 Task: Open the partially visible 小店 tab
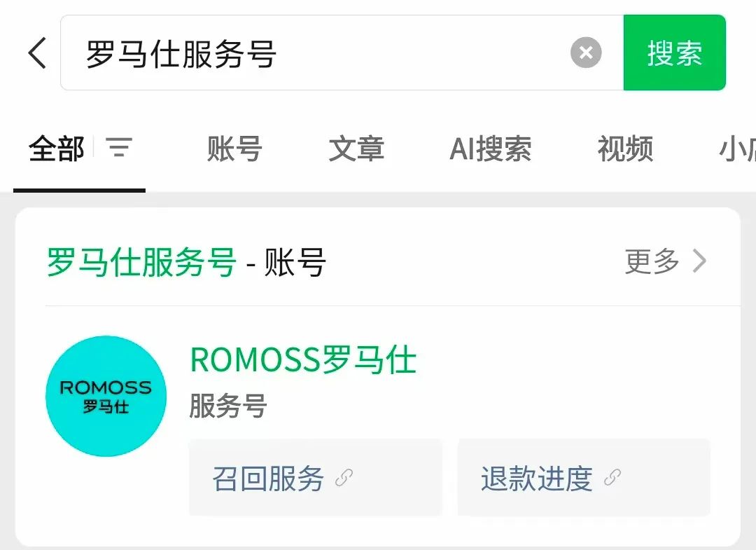point(737,149)
